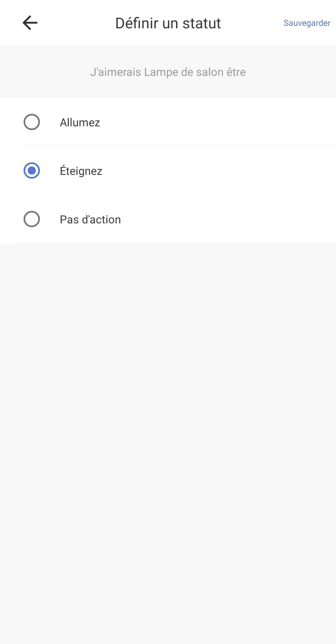336x644 pixels.
Task: Choose the Pas d'action radio button
Action: 32,219
